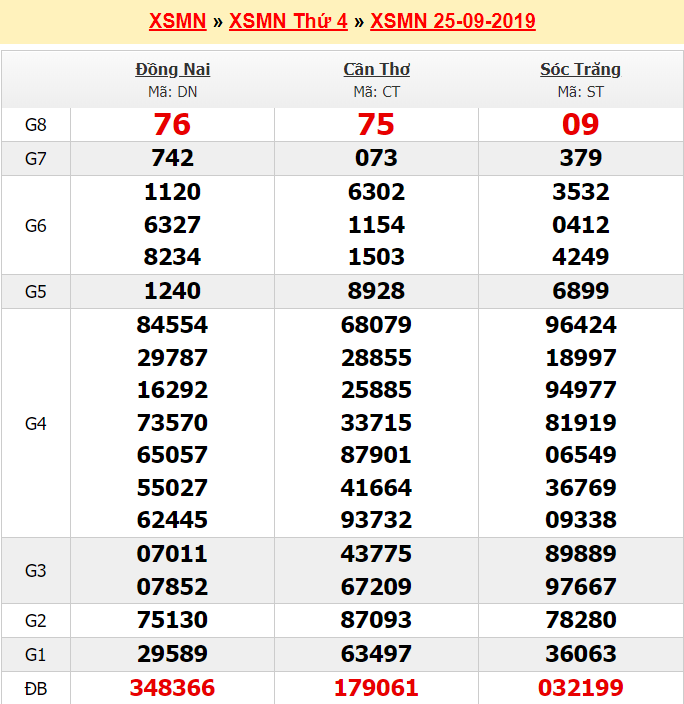Click G3 number 07011

(172, 554)
